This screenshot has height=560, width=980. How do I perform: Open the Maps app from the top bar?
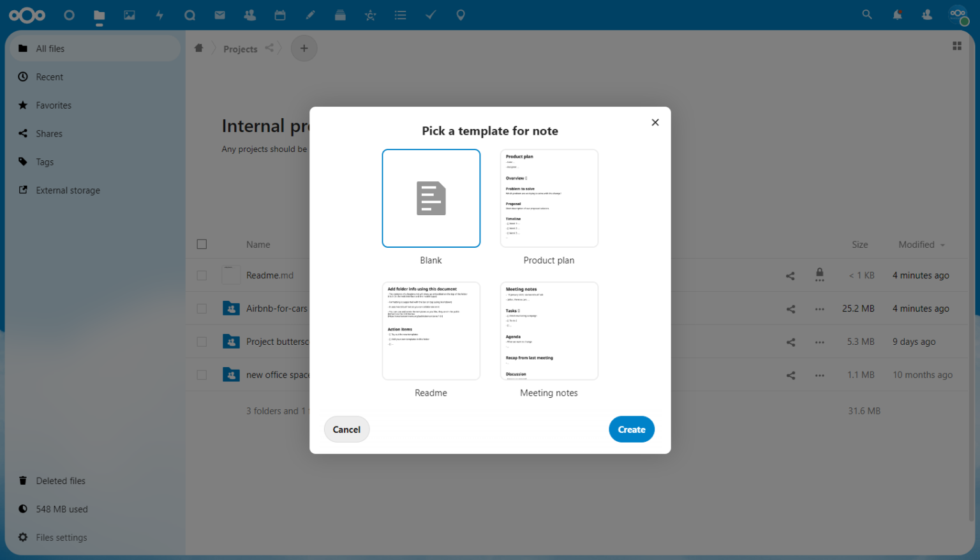click(460, 15)
